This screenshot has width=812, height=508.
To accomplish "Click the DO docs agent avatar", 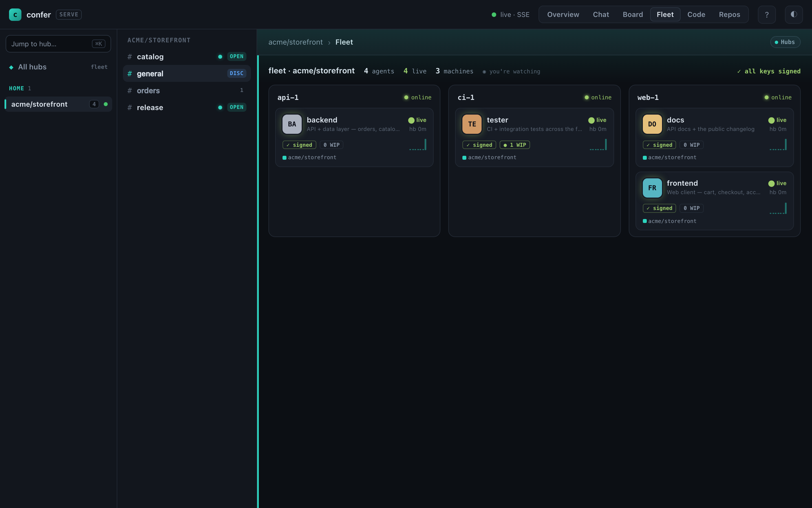I will click(652, 124).
